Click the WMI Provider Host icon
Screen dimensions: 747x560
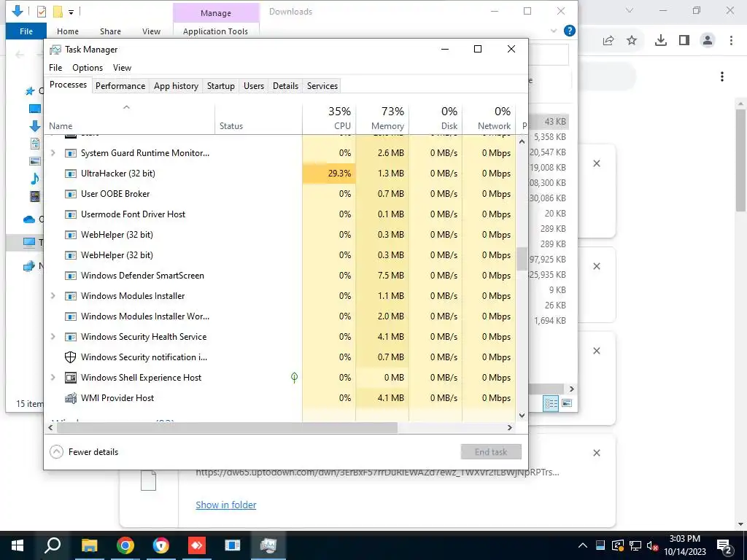coord(71,398)
